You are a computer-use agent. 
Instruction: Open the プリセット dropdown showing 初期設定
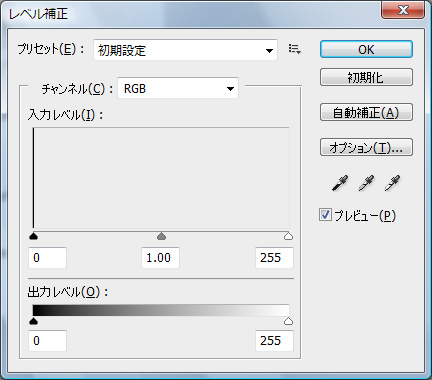click(185, 50)
